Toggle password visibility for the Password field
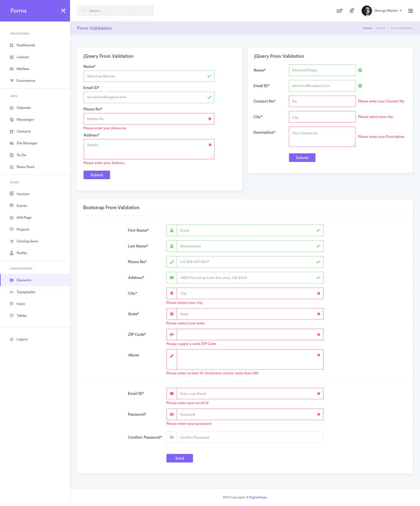 point(172,414)
